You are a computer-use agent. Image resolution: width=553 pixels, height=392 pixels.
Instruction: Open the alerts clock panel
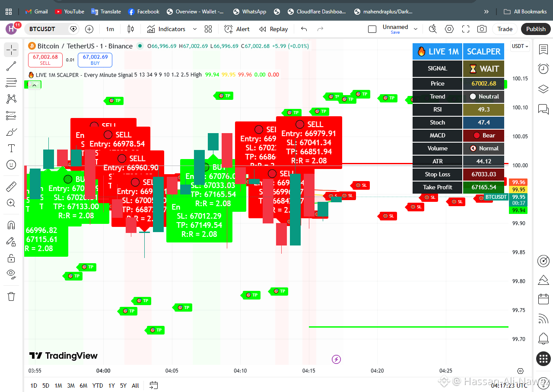[x=543, y=69]
